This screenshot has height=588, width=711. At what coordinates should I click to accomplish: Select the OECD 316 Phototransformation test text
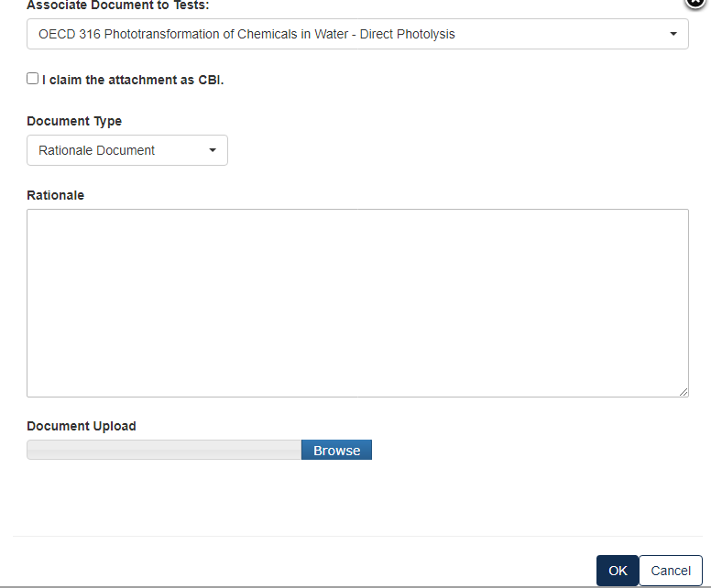[246, 35]
